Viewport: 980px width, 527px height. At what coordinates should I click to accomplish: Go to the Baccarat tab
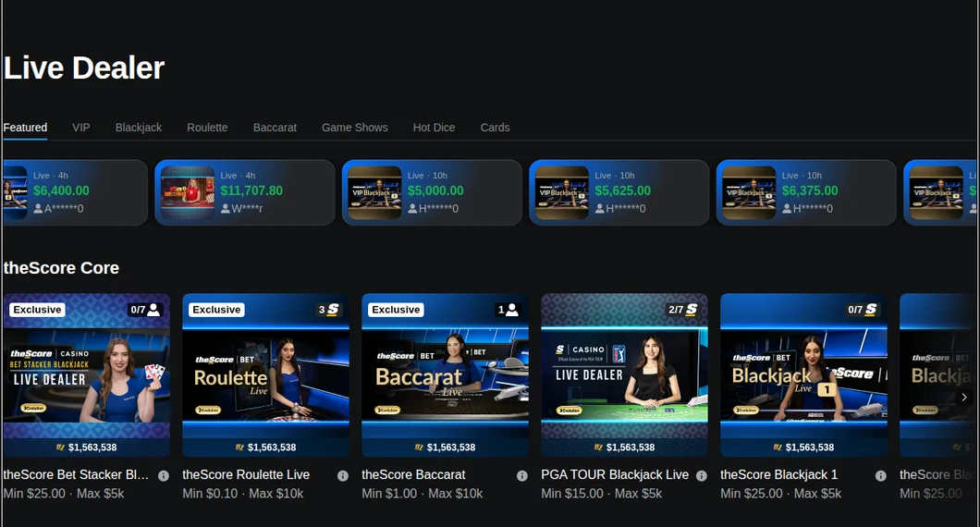[x=275, y=128]
